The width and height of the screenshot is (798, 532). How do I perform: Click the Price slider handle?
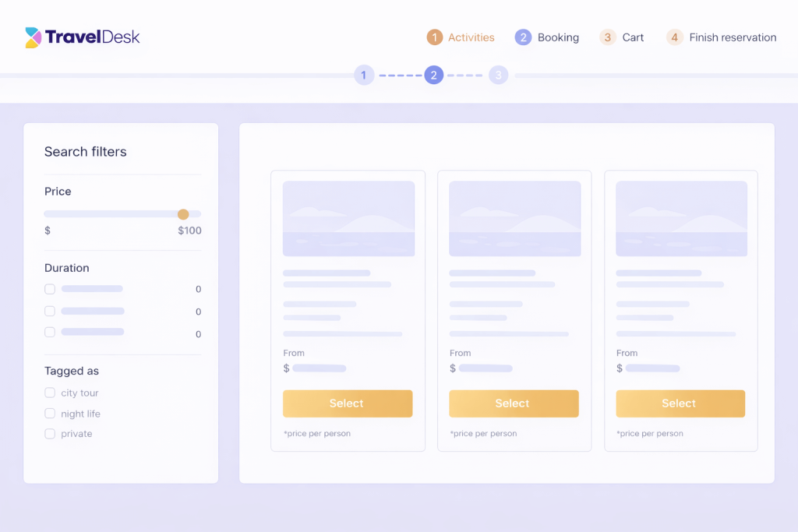[x=183, y=214]
